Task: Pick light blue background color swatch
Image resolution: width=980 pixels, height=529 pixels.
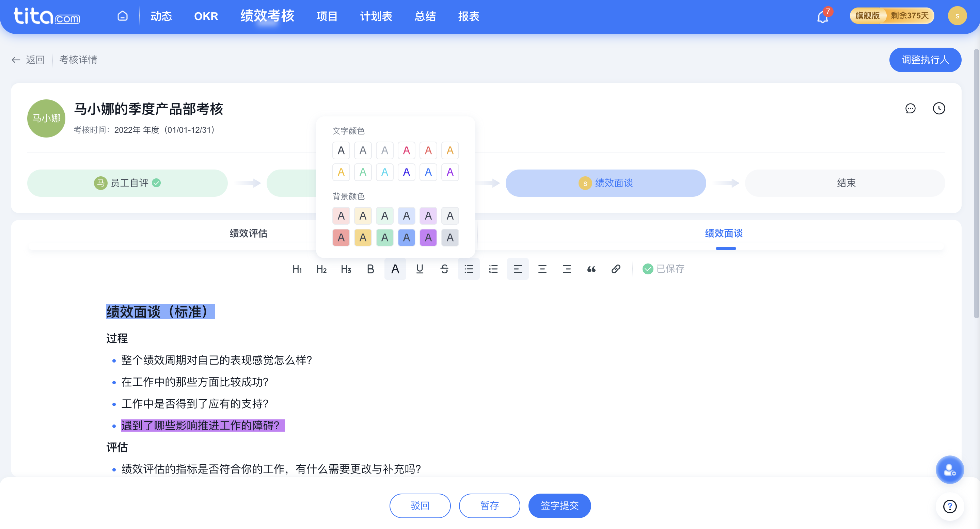Action: pos(407,216)
